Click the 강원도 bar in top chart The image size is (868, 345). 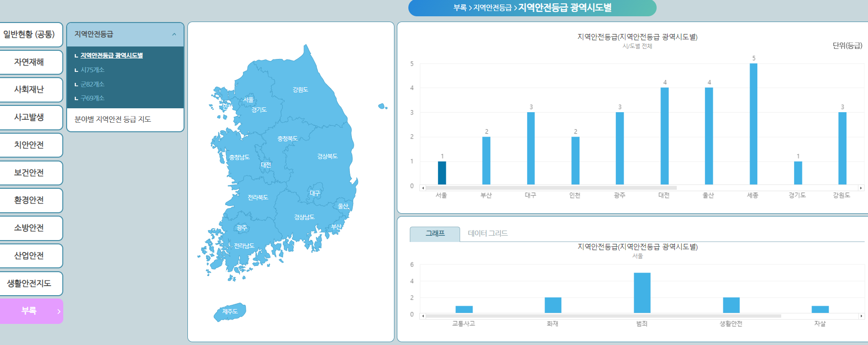pos(843,149)
